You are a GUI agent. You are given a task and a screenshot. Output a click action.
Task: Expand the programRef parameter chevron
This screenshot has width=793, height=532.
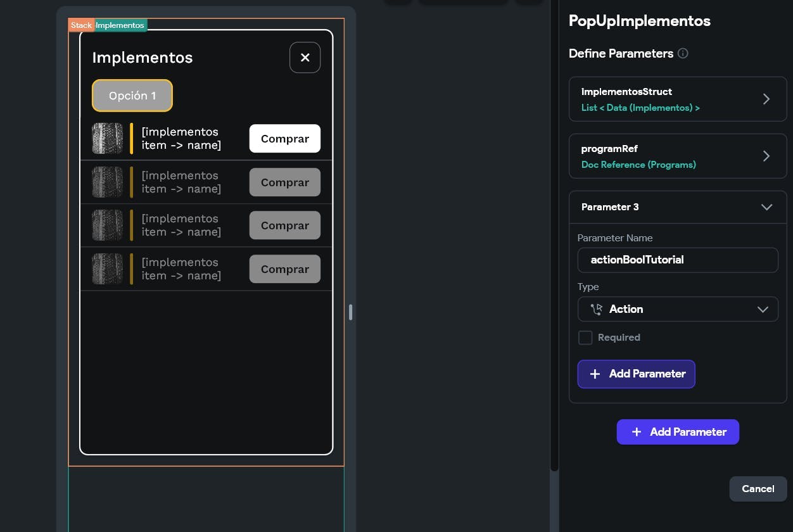pos(766,156)
